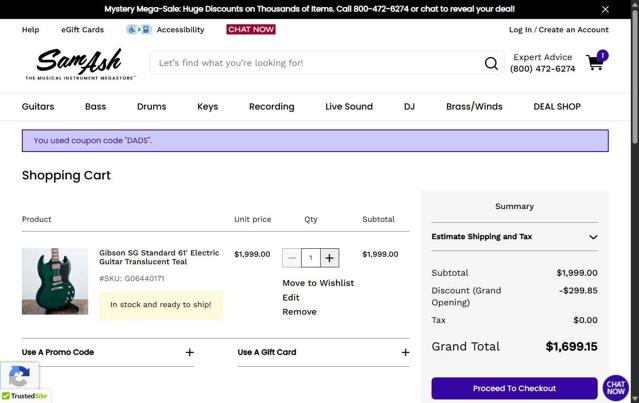Click the Shopping Cart heading

coord(66,175)
